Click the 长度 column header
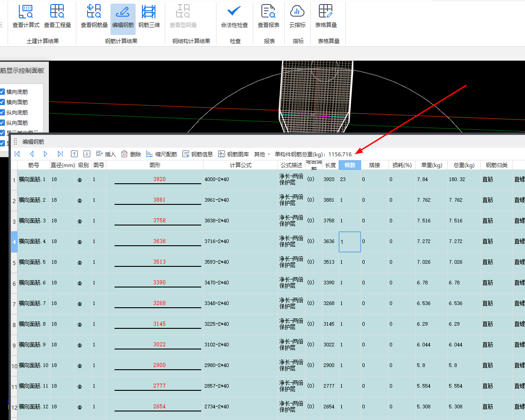 click(330, 165)
